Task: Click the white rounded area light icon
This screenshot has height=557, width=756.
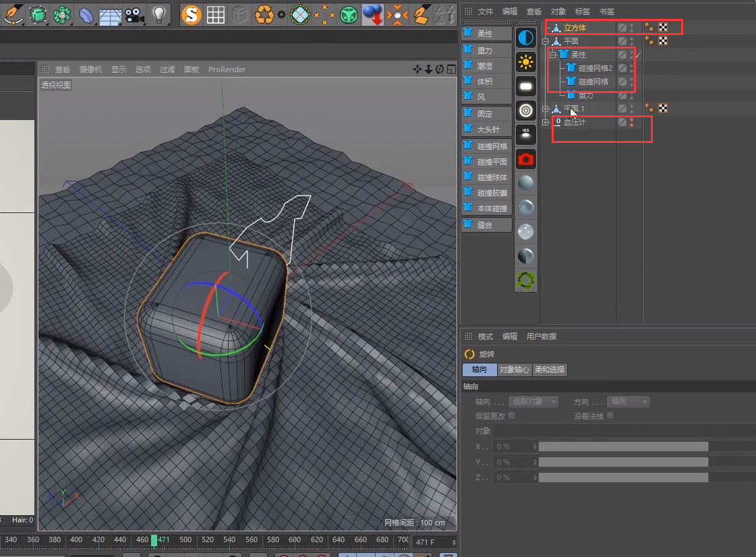Action: (x=525, y=86)
